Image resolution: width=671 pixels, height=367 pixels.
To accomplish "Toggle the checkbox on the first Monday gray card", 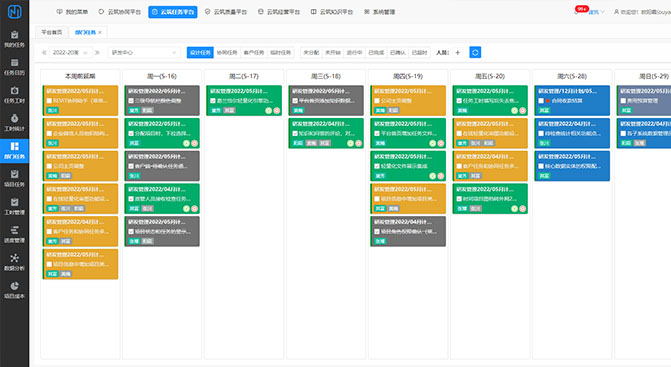I will coord(131,101).
